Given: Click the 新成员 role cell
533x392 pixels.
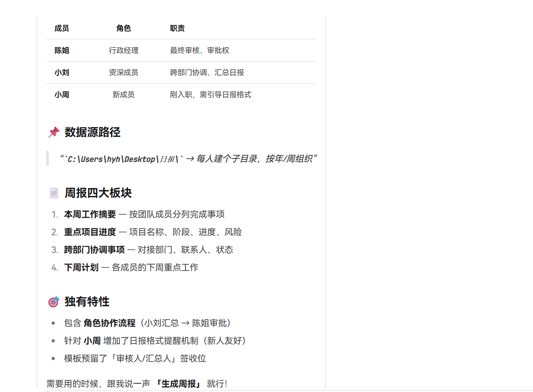Looking at the screenshot, I should click(x=123, y=95).
